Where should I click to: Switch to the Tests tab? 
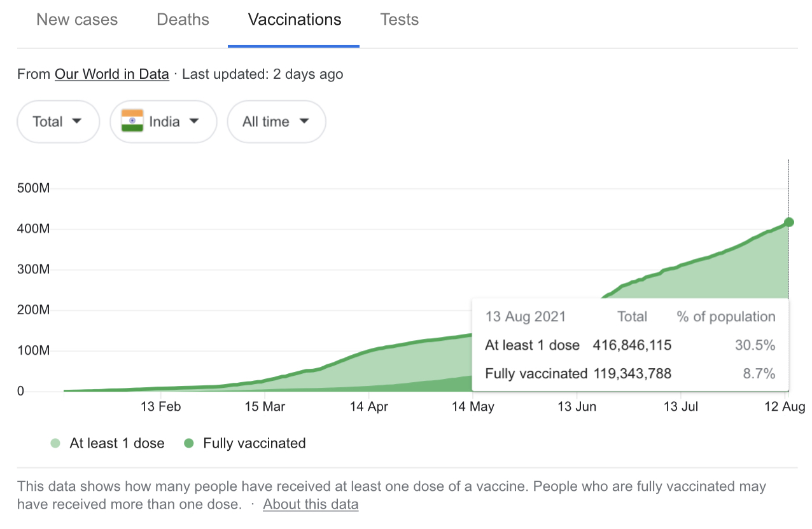tap(400, 20)
